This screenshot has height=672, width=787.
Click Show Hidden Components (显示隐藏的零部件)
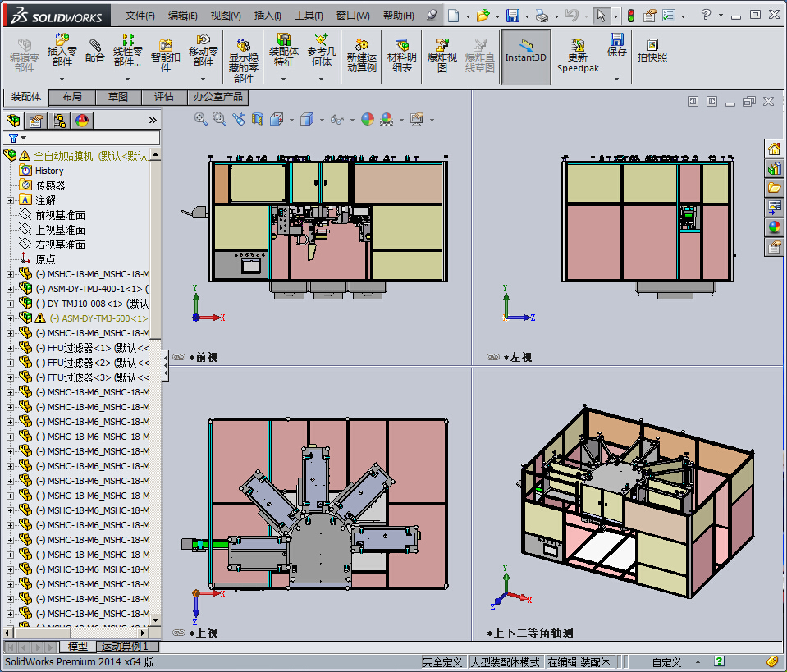click(244, 60)
